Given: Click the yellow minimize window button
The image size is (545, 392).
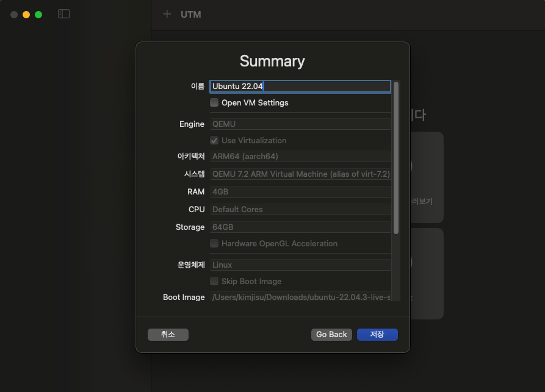Looking at the screenshot, I should 26,15.
